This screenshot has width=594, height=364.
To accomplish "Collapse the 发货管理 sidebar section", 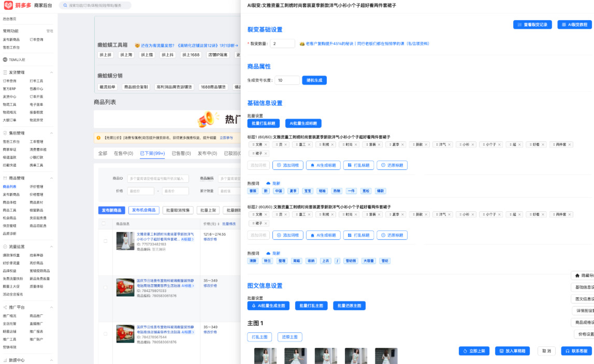I will coord(51,72).
